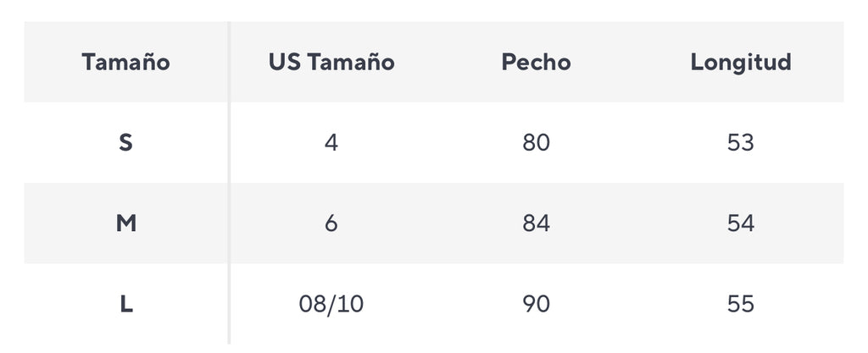The image size is (868, 353).
Task: Select US size value 08/10
Action: point(331,304)
